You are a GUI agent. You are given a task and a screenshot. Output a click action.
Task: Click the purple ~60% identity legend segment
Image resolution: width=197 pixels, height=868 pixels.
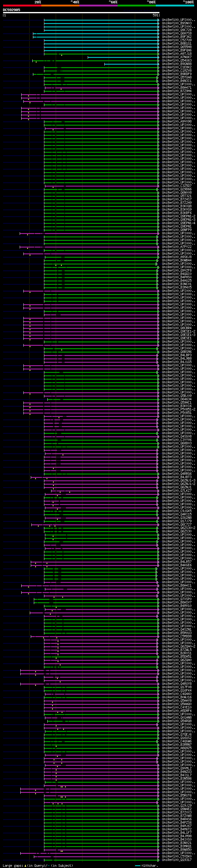coord(99,6)
